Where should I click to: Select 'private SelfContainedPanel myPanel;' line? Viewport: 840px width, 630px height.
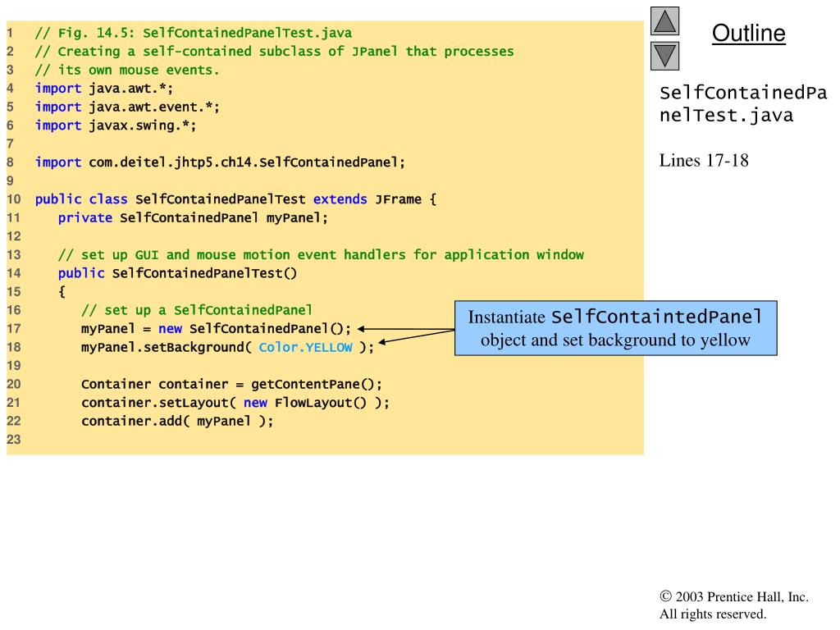pyautogui.click(x=193, y=218)
